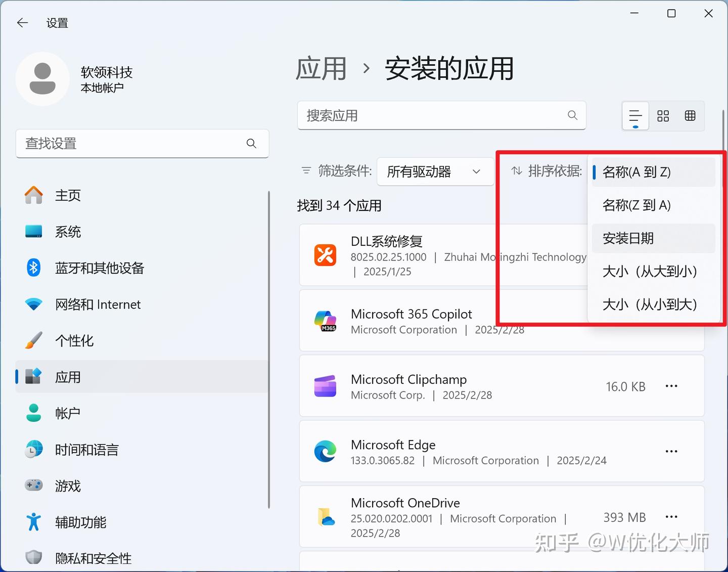Click the Microsoft Edge app icon
Viewport: 728px width, 572px height.
[325, 451]
